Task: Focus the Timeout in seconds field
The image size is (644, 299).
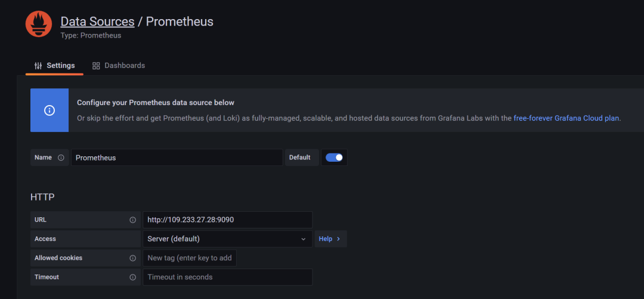Action: point(227,277)
